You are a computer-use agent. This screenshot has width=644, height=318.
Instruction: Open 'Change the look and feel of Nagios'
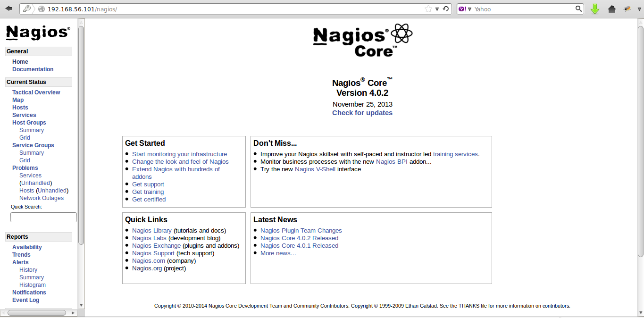pos(180,162)
